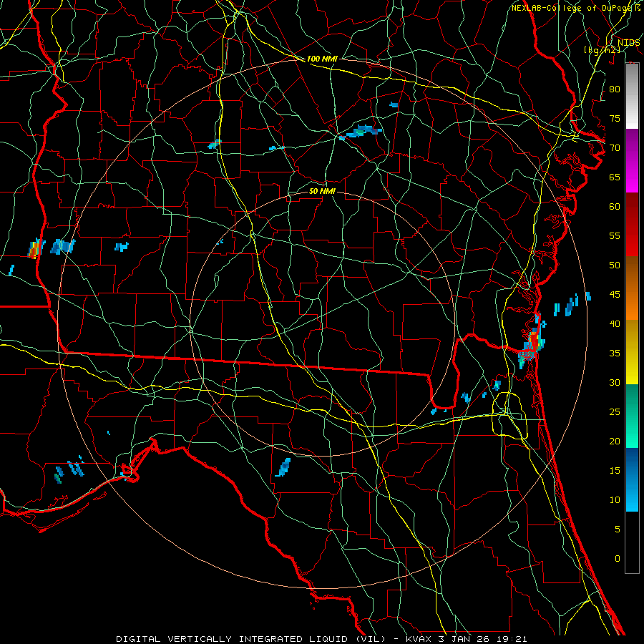Click the scale value 80
Screen dimensions: 644x644
615,89
